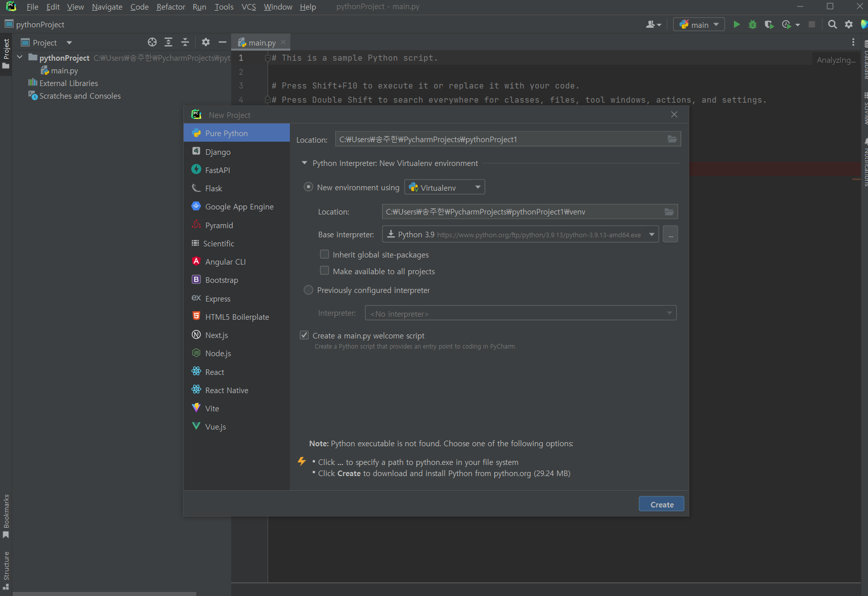Image resolution: width=868 pixels, height=596 pixels.
Task: Run the main configuration with green play icon
Action: (736, 24)
